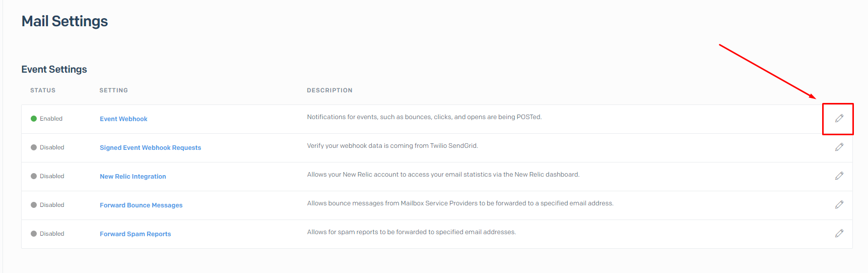Click the DESCRIPTION column header
The height and width of the screenshot is (273, 868).
(329, 90)
